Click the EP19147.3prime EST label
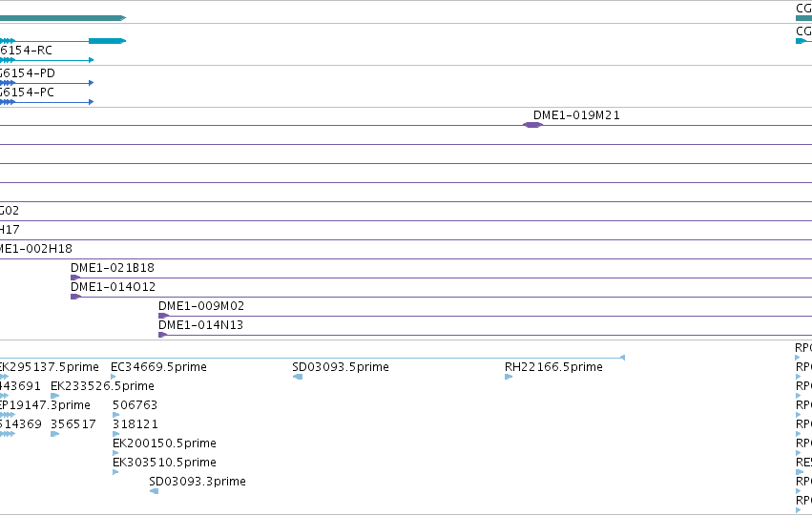812x515 pixels. 45,404
